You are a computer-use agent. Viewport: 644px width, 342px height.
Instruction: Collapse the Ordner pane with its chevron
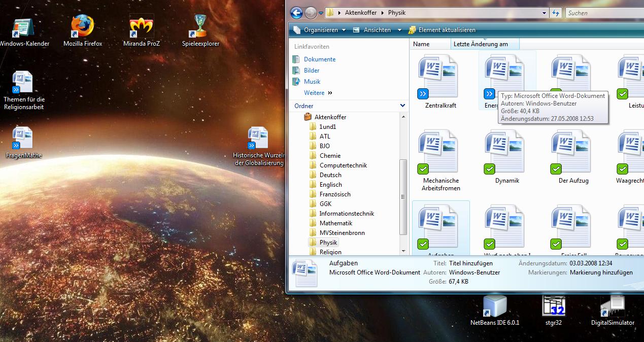point(402,106)
